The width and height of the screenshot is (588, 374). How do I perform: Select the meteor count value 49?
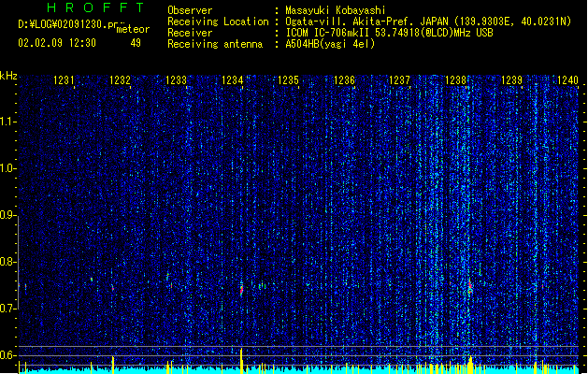pyautogui.click(x=136, y=43)
